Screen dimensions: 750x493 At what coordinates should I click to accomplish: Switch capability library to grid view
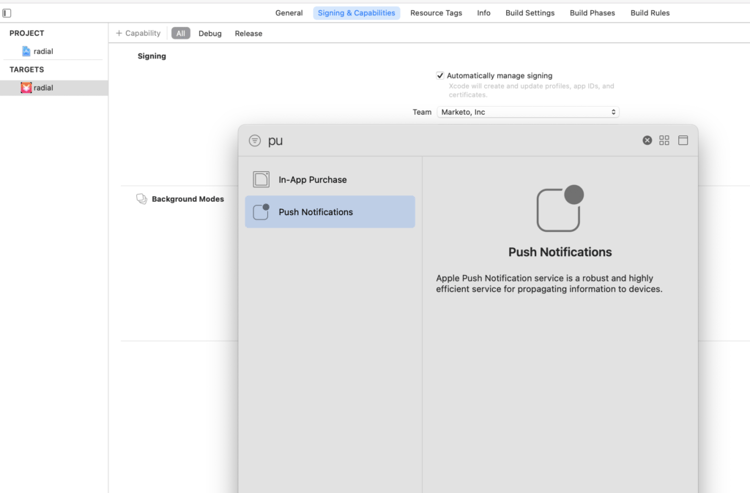(664, 140)
